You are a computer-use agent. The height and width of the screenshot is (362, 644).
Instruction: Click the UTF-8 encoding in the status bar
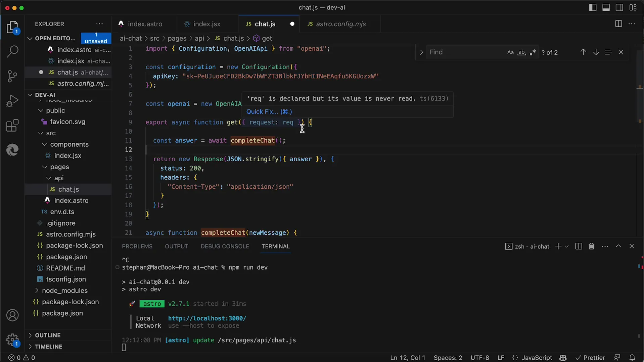click(x=480, y=358)
